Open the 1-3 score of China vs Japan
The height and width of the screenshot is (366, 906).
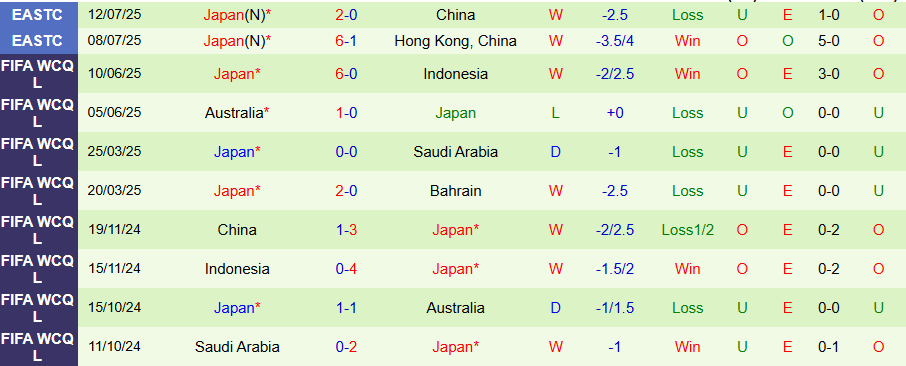click(x=346, y=230)
